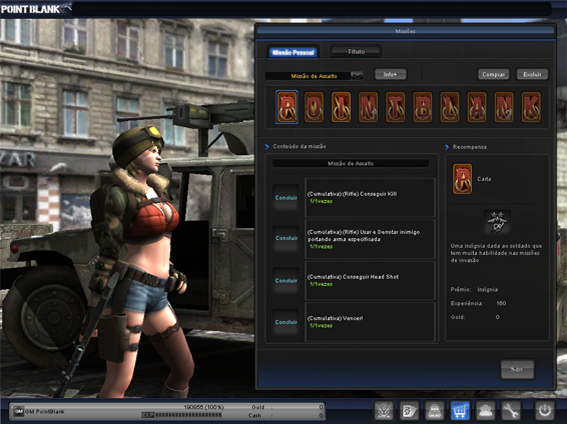
Task: Click Concluir for Conseguir Head Shot mission
Action: [x=286, y=280]
